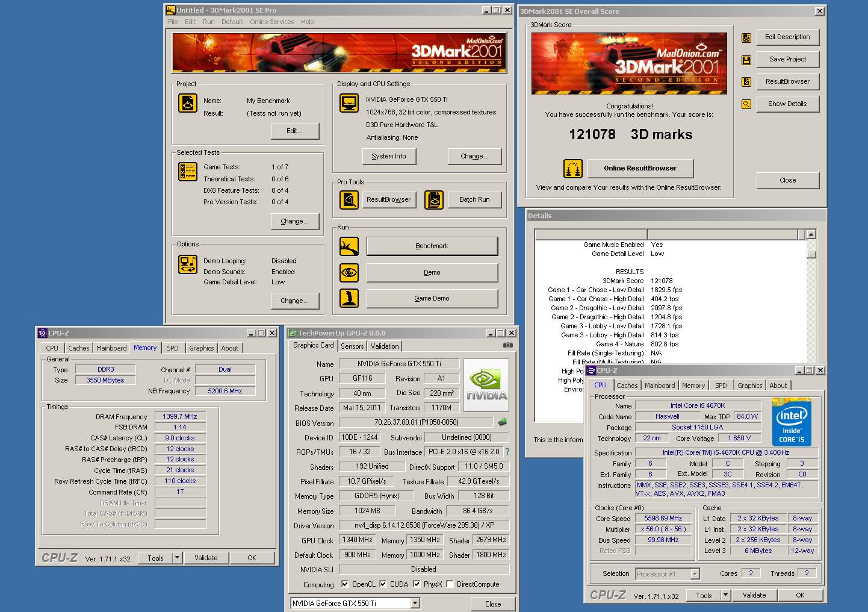The width and height of the screenshot is (868, 612).
Task: Click the Online ResultBrowser icon
Action: point(573,169)
